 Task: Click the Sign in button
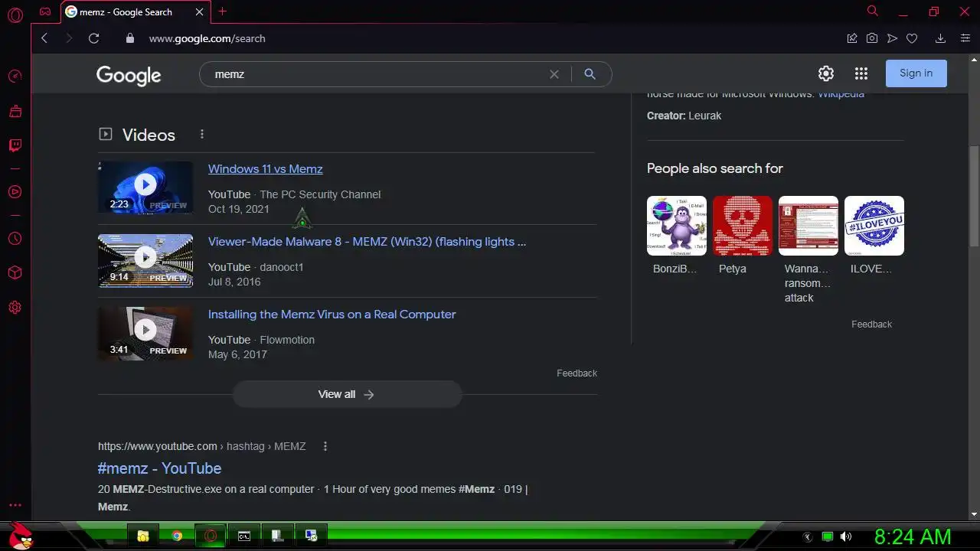[916, 73]
